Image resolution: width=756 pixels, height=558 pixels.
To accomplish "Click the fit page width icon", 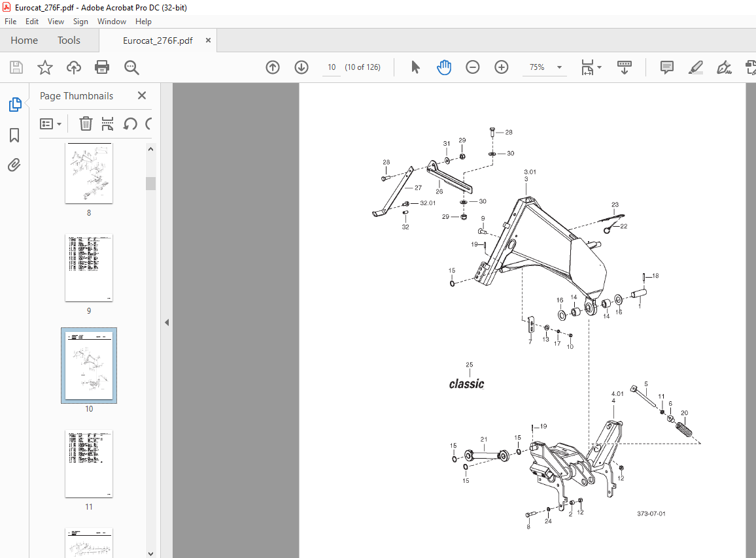I will [x=587, y=67].
